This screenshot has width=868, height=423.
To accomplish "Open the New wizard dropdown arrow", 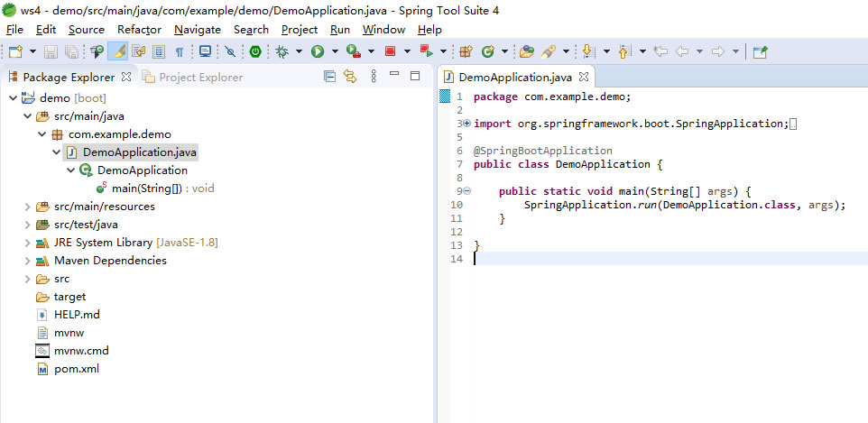I will coord(32,52).
